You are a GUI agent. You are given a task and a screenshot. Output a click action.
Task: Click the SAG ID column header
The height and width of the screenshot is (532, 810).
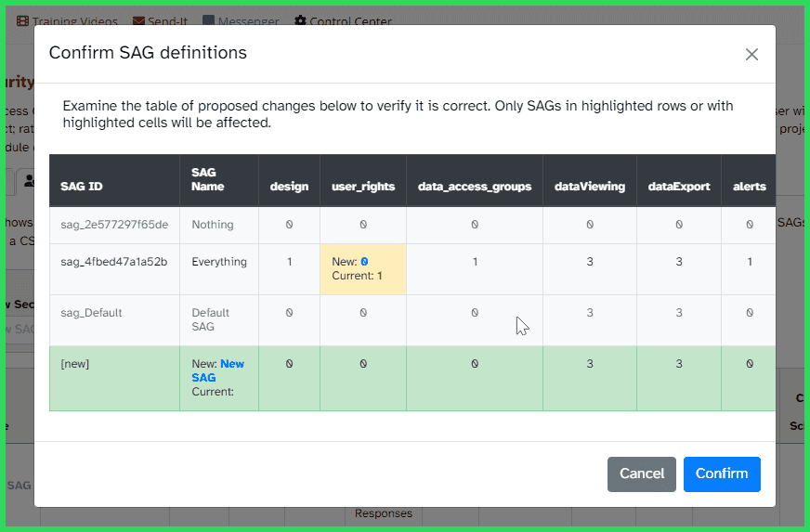[x=114, y=180]
